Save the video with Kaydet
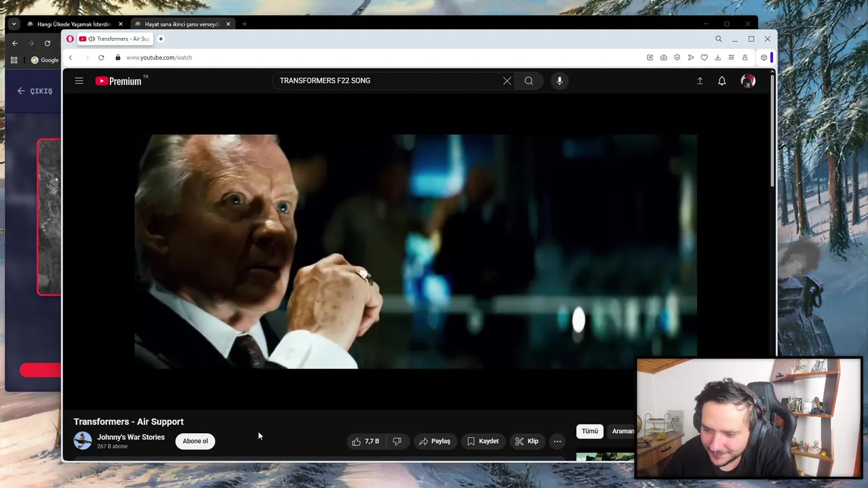The width and height of the screenshot is (868, 488). point(483,441)
